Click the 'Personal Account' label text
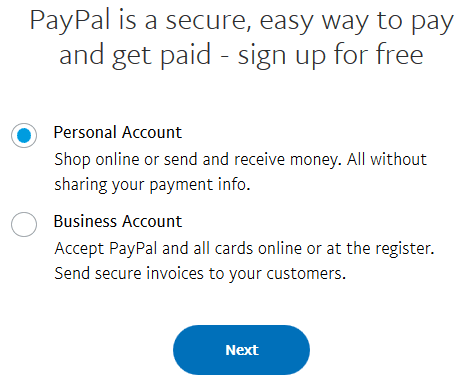The image size is (470, 388). [118, 132]
